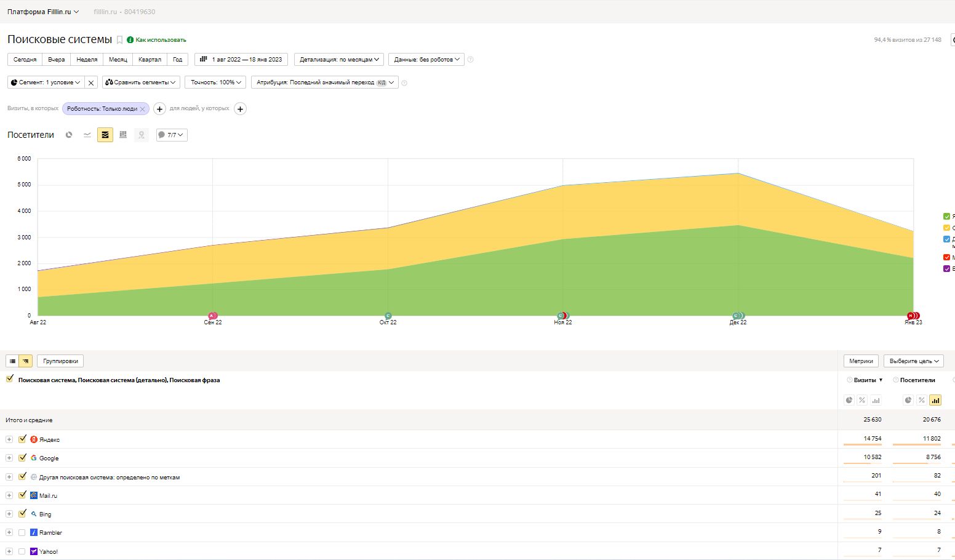
Task: Open the 7/7 annotations dropdown
Action: [x=172, y=135]
